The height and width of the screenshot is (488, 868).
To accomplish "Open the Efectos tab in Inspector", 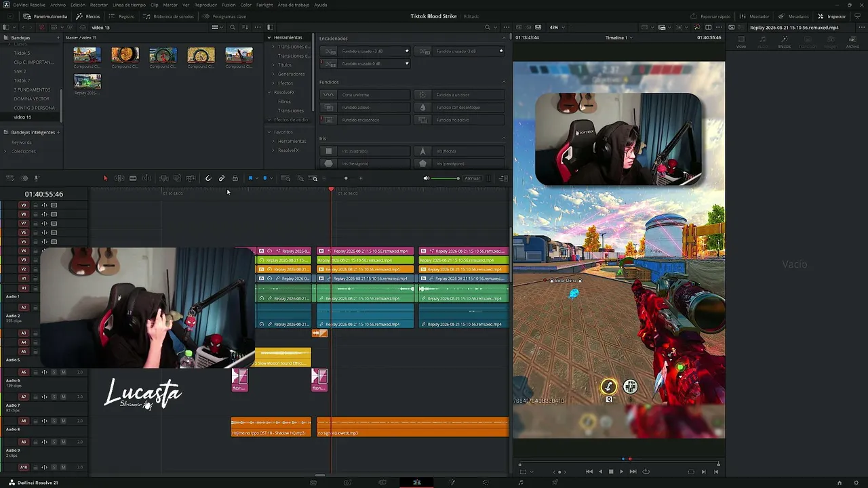I will [x=785, y=43].
